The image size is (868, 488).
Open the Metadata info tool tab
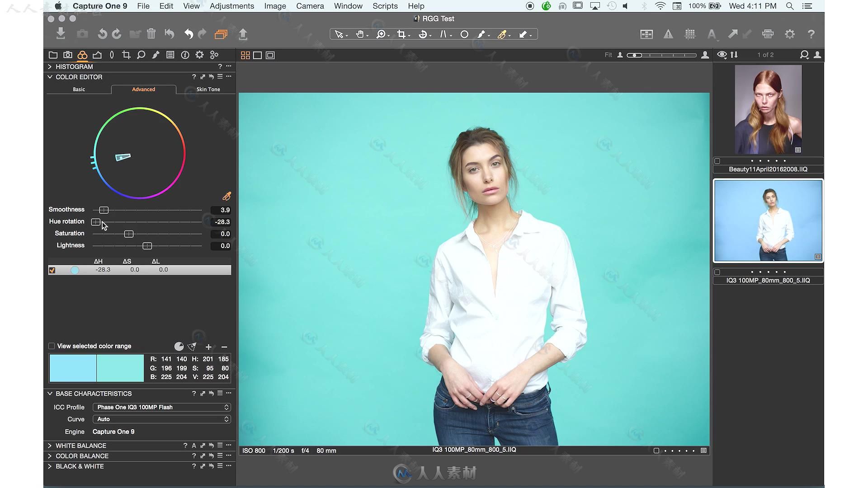click(185, 55)
